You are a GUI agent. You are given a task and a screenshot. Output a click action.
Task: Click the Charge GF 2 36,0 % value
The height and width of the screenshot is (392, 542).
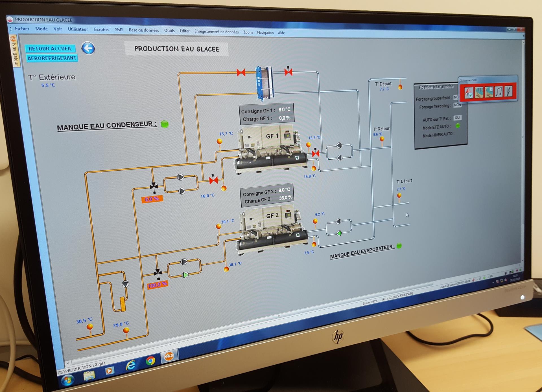pos(286,198)
